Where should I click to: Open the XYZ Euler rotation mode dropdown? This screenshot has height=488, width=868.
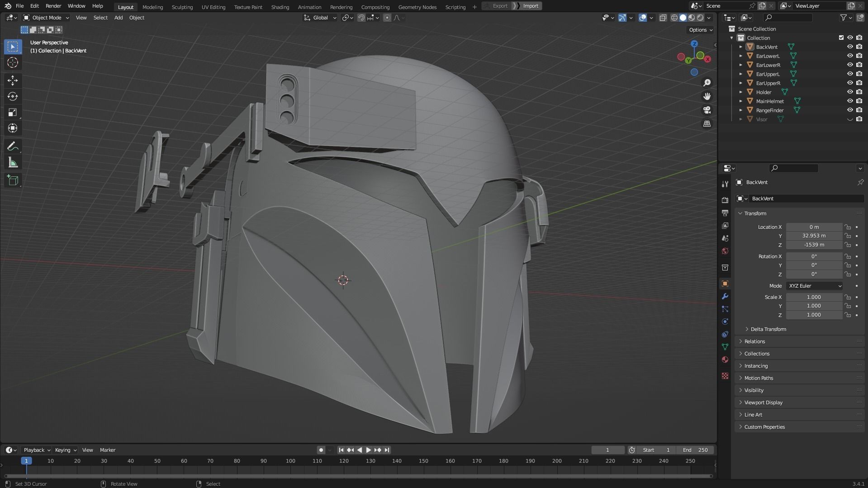[x=814, y=286]
